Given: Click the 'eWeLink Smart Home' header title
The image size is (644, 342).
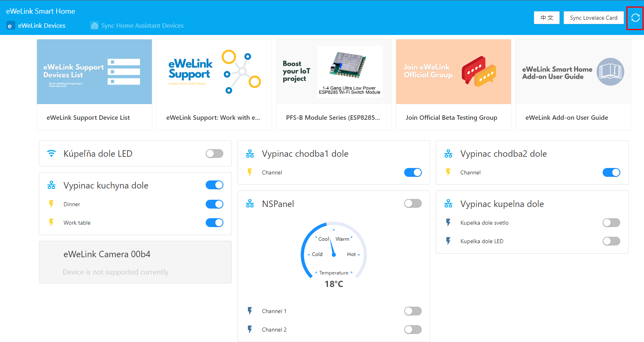Looking at the screenshot, I should click(41, 11).
